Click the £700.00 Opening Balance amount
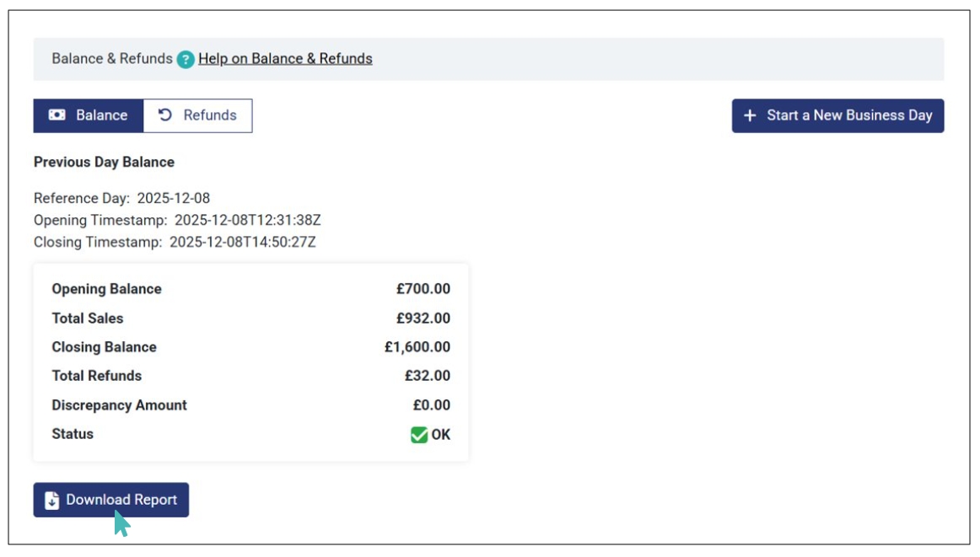The width and height of the screenshot is (980, 557). point(423,289)
